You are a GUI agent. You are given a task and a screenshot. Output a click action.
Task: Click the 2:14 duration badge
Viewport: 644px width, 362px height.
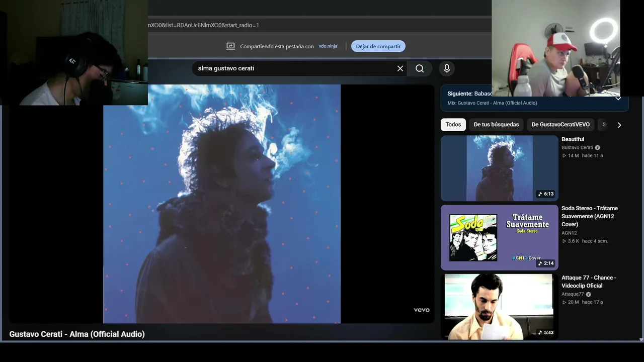[x=545, y=263]
